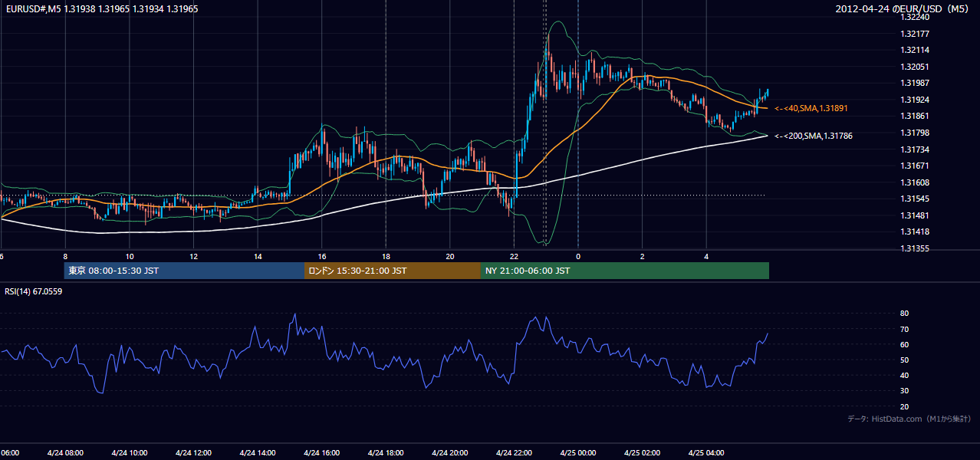The height and width of the screenshot is (460, 980).
Task: Click price level 1.31924 on the axis
Action: 915,100
